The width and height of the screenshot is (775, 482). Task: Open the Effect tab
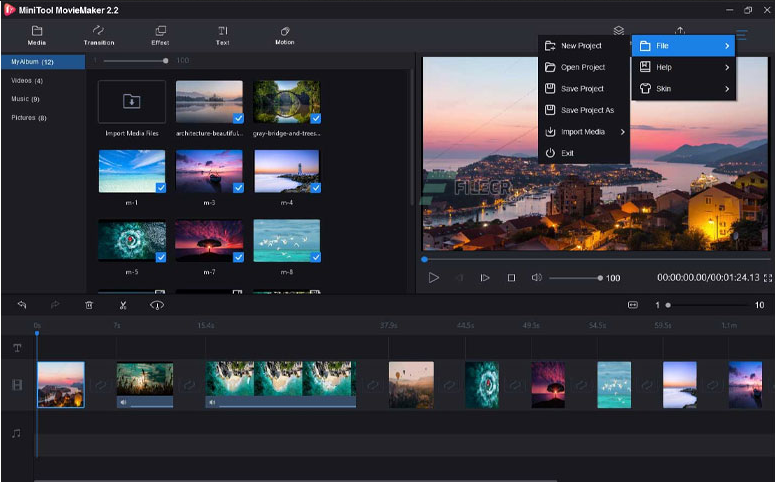click(x=160, y=36)
